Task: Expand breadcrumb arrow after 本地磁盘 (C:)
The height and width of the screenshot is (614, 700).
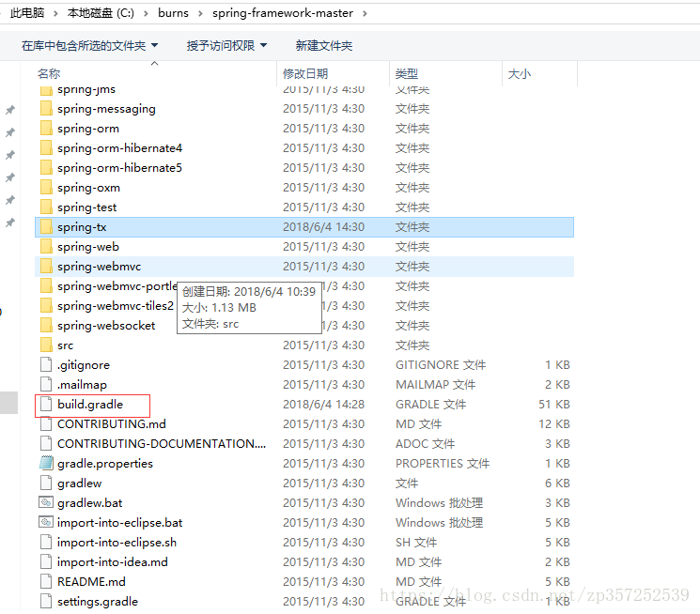Action: [x=146, y=13]
